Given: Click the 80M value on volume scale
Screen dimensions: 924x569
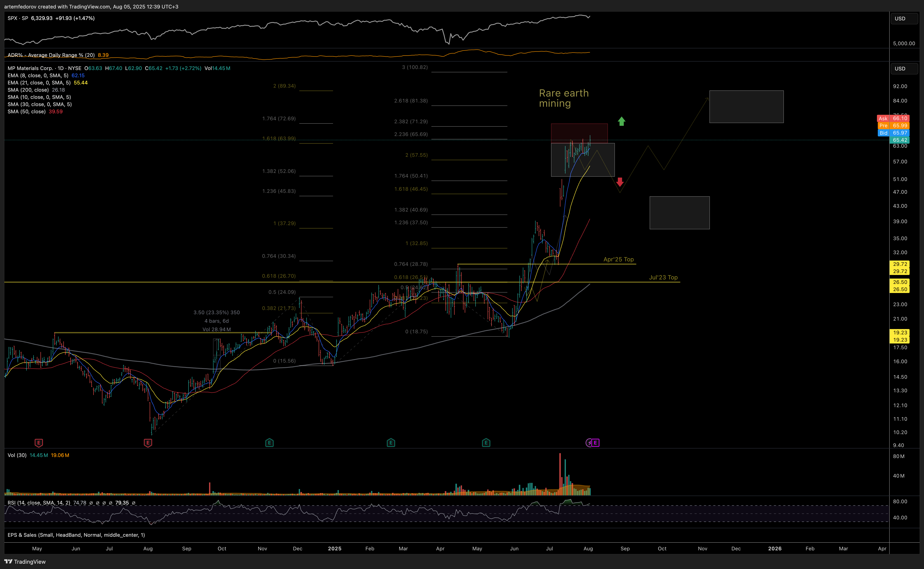Looking at the screenshot, I should pyautogui.click(x=899, y=456).
